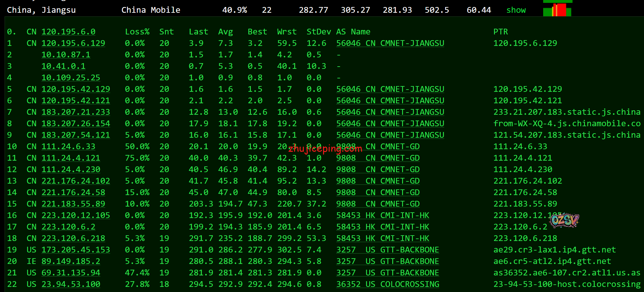Click final hop IP 23.94.53.100
Viewport: 644px width, 292px height.
point(71,284)
